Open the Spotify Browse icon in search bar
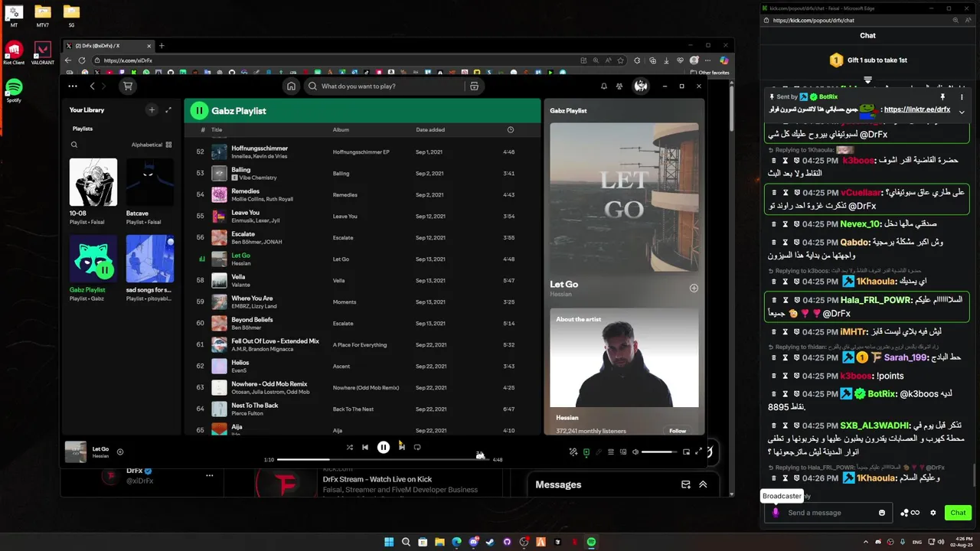This screenshot has width=980, height=551. coord(474,86)
